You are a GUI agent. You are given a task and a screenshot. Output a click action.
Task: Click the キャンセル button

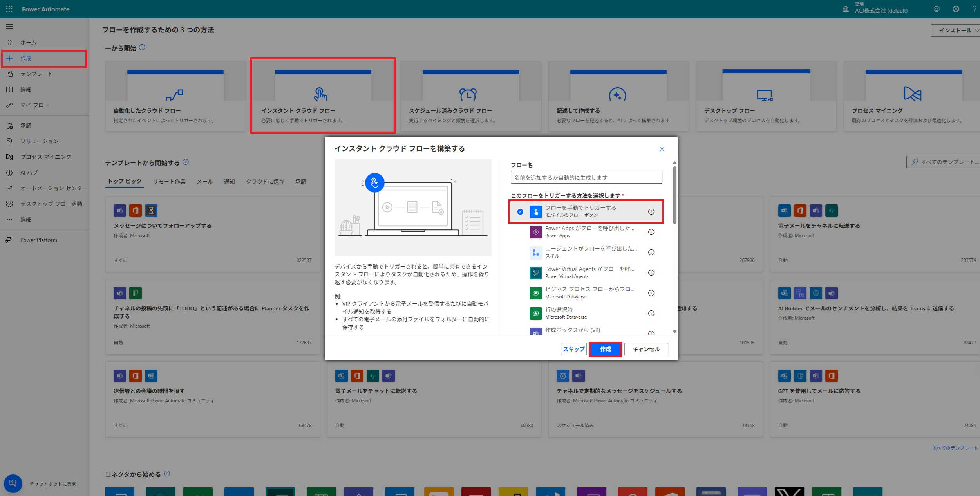coord(646,349)
